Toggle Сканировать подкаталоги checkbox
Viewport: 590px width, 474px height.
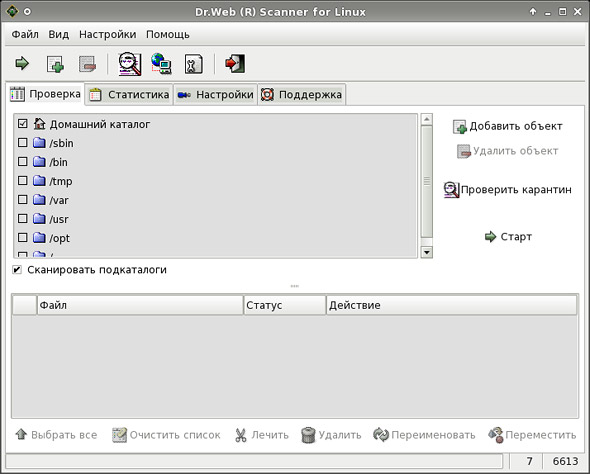[x=17, y=270]
